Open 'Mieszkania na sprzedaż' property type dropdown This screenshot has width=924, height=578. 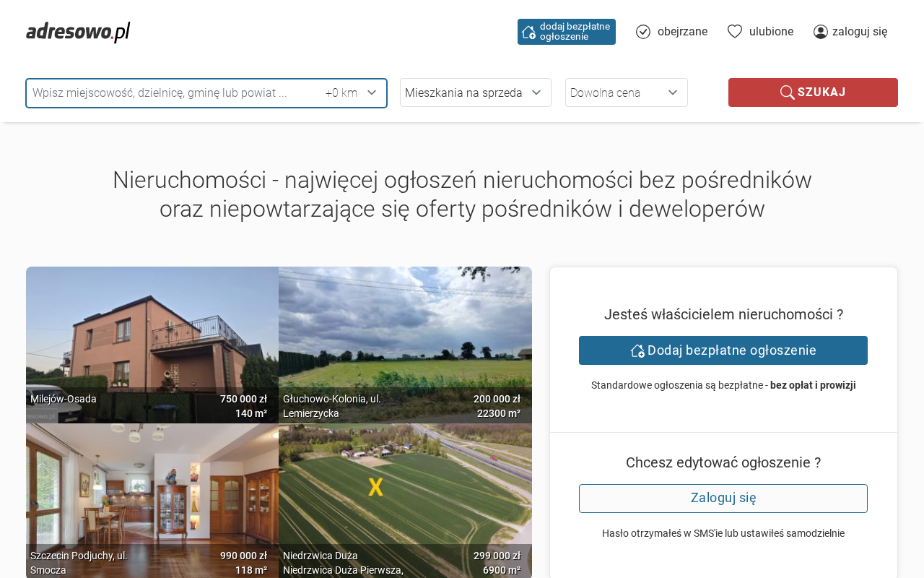click(x=475, y=92)
